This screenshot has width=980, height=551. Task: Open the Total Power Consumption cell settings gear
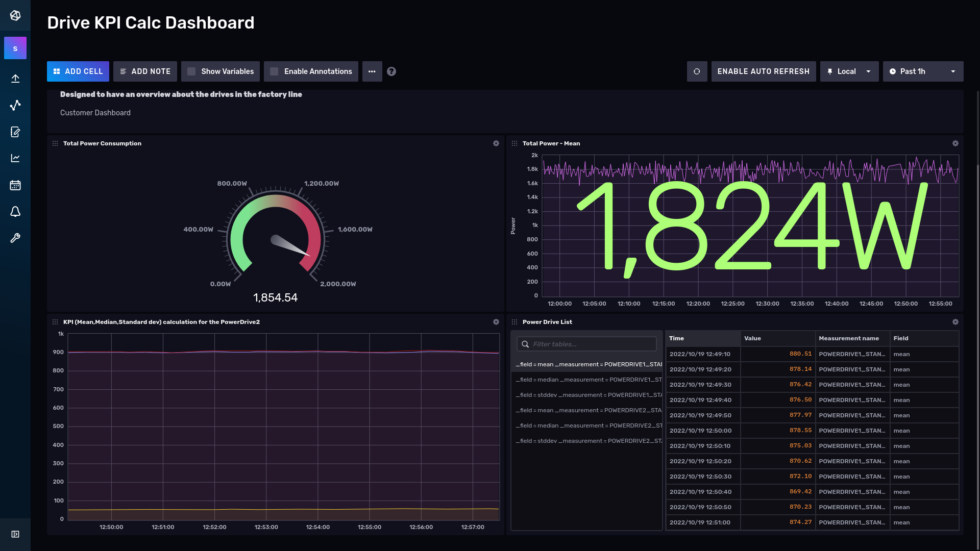click(496, 143)
